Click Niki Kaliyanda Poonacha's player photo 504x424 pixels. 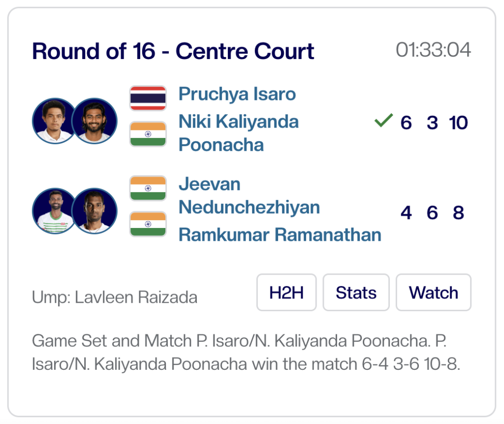coord(95,121)
